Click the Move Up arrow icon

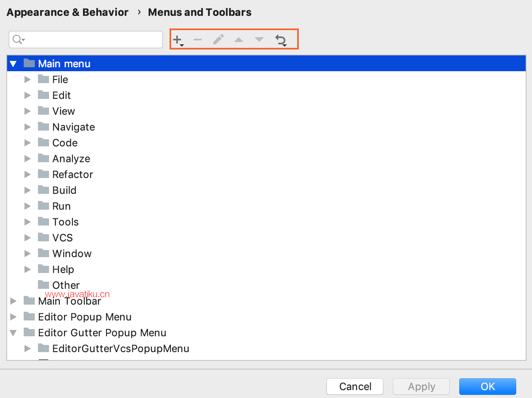(x=239, y=40)
